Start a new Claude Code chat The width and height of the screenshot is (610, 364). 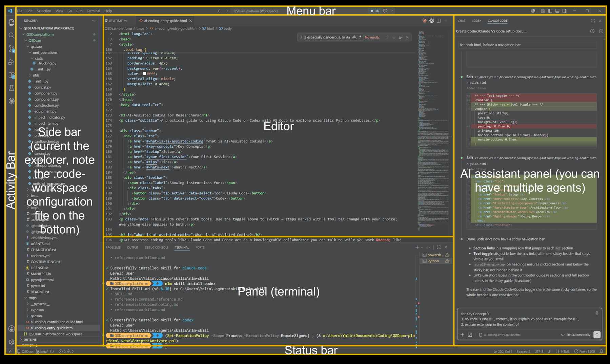point(601,31)
